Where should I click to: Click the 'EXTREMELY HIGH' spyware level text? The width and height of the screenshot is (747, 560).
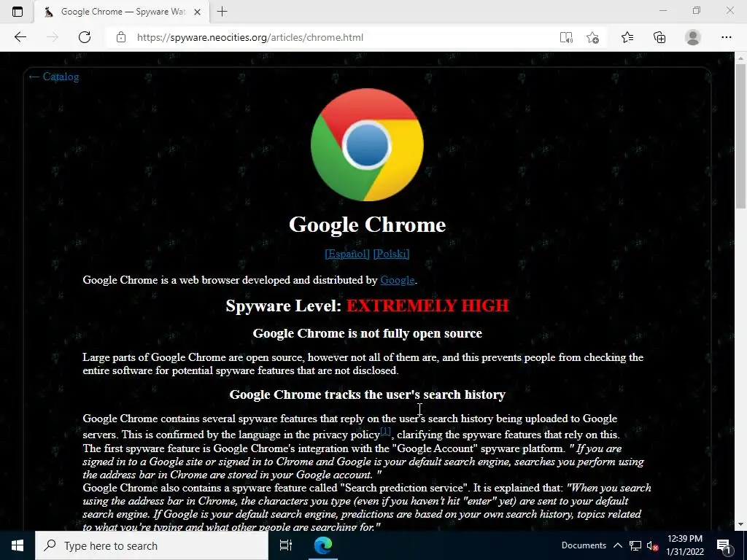tap(427, 306)
